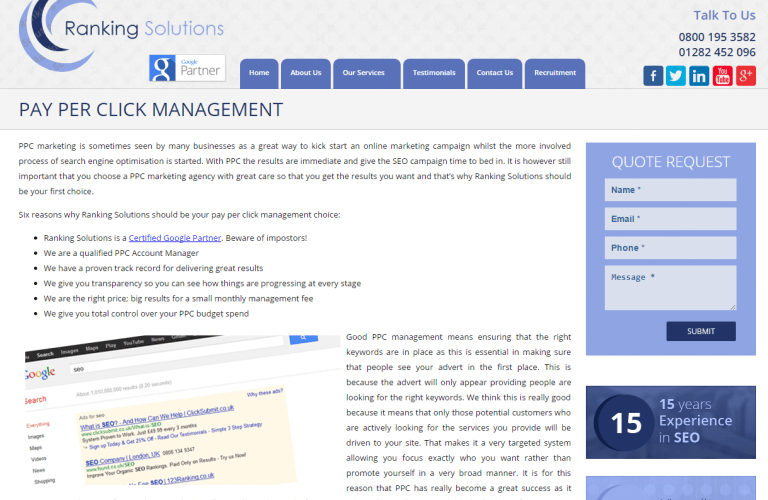This screenshot has width=768, height=500.
Task: Focus the Email field in quote form
Action: [671, 219]
